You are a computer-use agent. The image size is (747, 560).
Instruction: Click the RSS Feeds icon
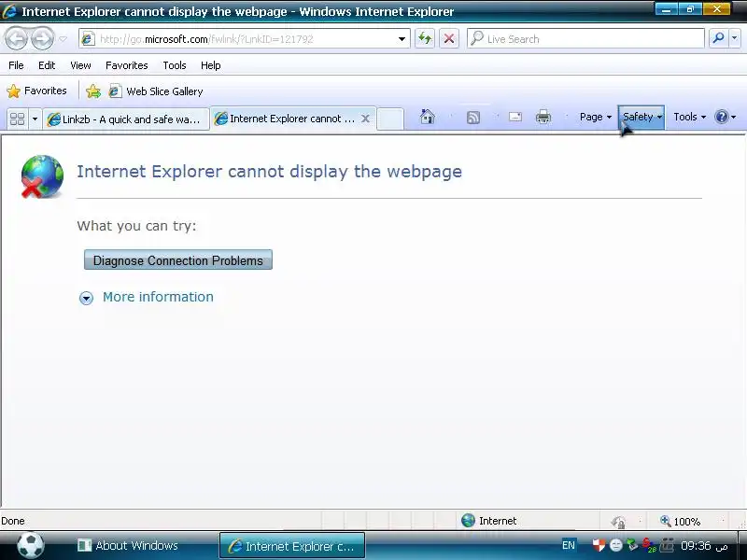click(x=473, y=118)
